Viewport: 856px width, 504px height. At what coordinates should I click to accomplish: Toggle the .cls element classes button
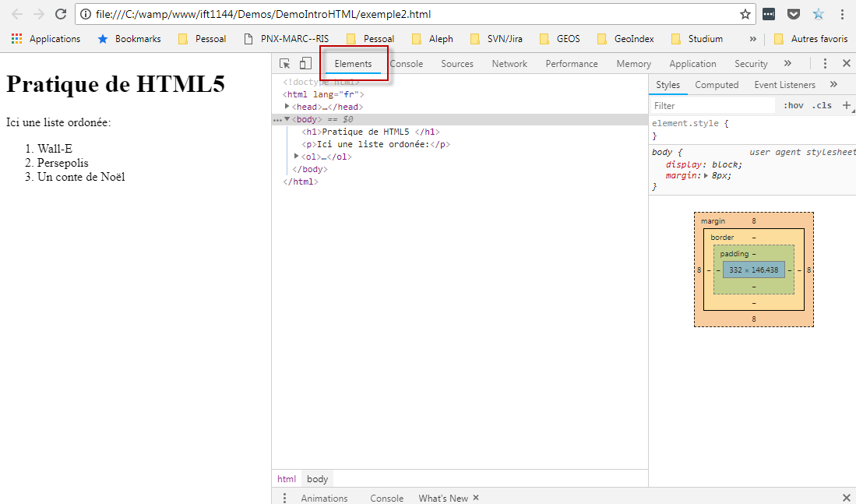822,105
